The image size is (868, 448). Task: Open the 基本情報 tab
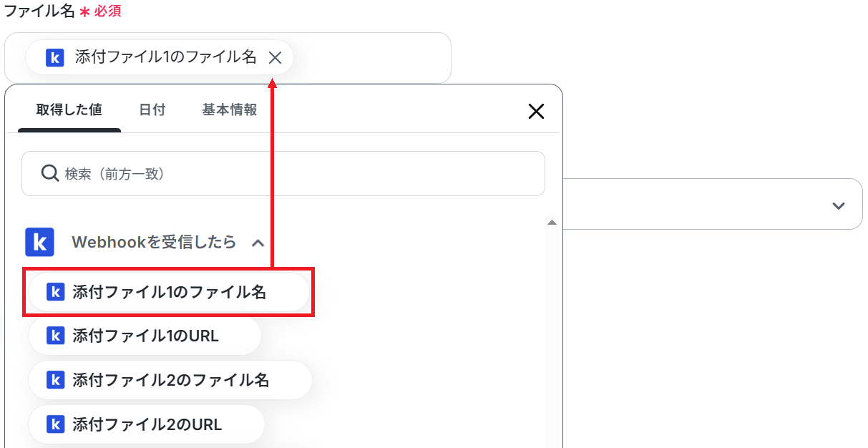(x=229, y=109)
